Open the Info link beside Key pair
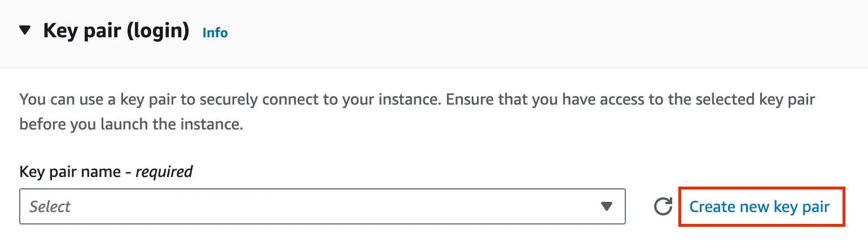This screenshot has width=868, height=242. coord(215,33)
